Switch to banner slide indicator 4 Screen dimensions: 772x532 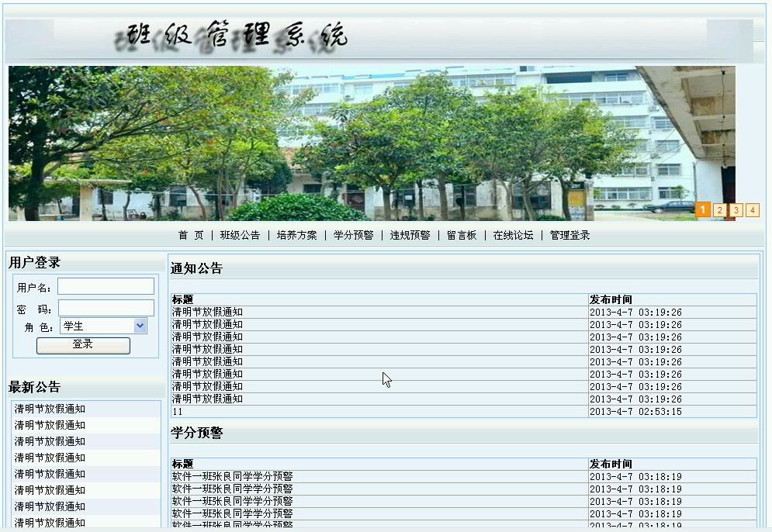coord(753,210)
